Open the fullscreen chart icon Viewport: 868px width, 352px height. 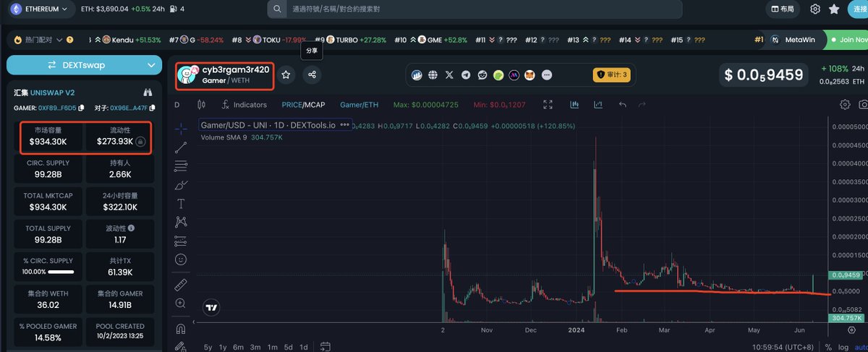(x=548, y=105)
